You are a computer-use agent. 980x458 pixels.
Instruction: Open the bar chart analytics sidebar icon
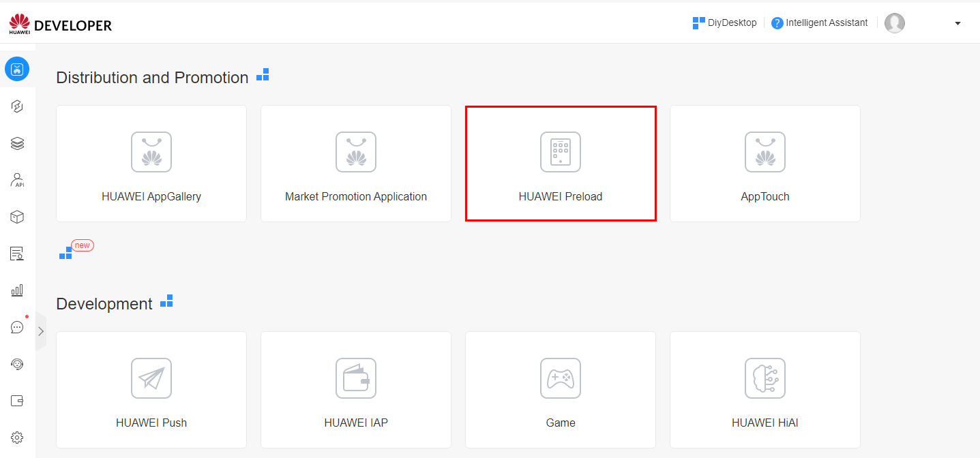point(18,290)
